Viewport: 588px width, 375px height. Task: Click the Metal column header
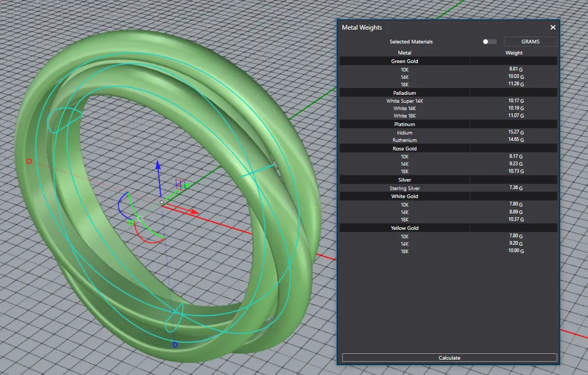click(405, 53)
